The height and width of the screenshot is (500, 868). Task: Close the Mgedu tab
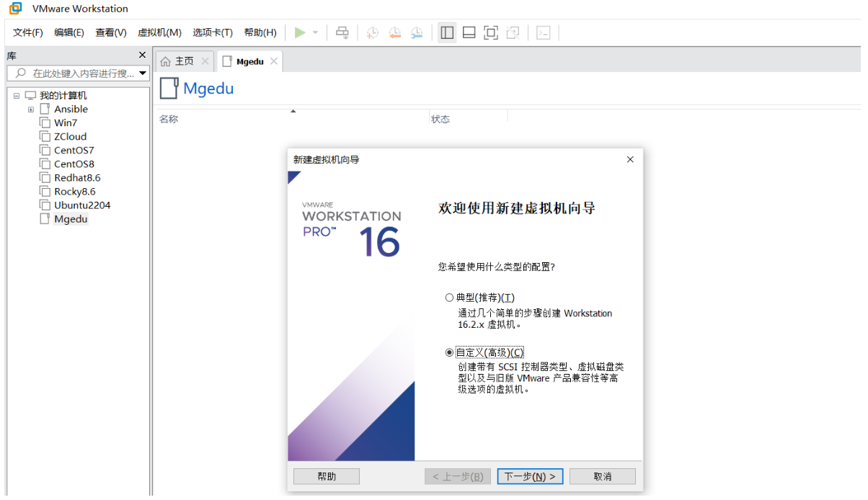[x=273, y=61]
